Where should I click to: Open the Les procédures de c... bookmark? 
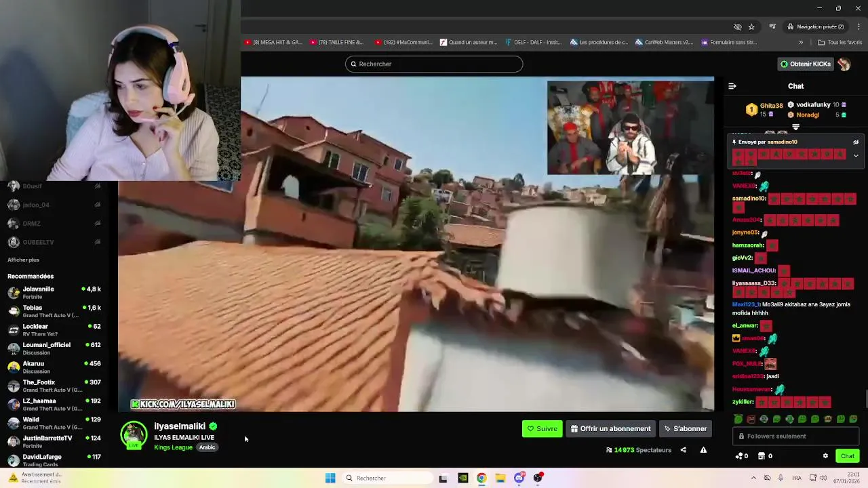[x=599, y=42]
